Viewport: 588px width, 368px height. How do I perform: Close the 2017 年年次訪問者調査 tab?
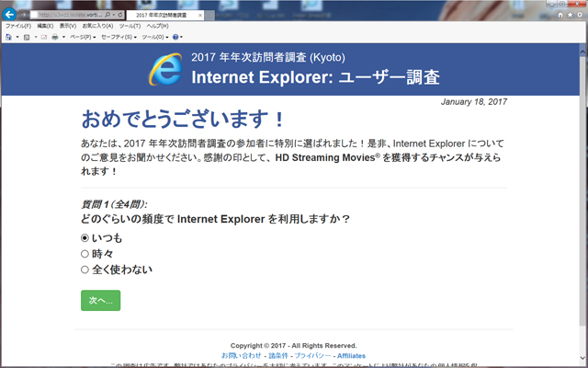click(x=200, y=15)
